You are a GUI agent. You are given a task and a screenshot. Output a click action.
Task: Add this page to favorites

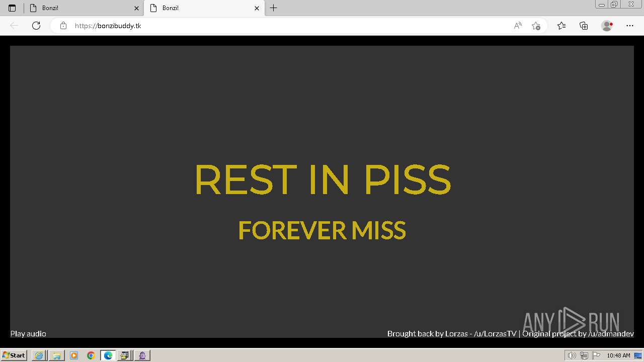point(536,26)
